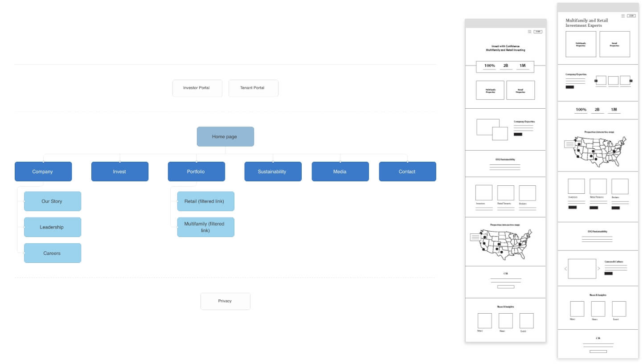Click the left arrow on Company/Expertise carousel
The image size is (643, 364).
click(596, 81)
